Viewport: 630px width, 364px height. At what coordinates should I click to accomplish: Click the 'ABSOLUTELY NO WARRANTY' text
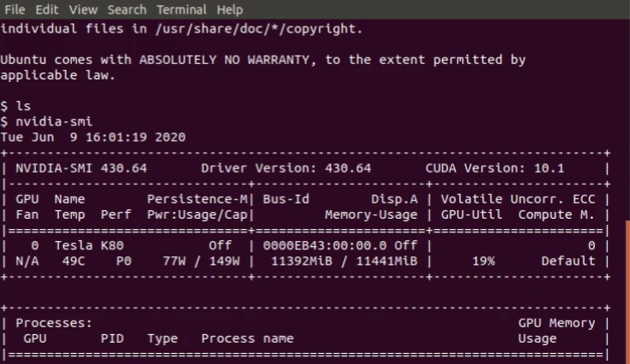224,60
